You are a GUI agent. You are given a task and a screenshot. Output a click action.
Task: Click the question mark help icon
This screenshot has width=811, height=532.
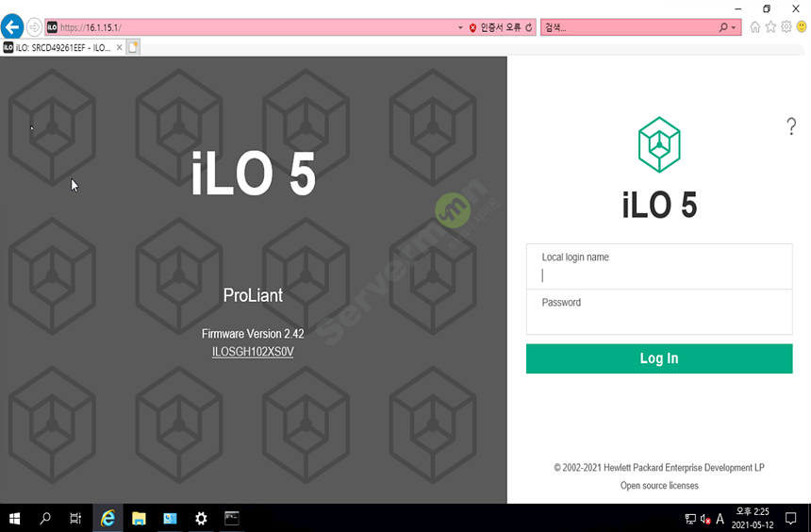[x=791, y=126]
